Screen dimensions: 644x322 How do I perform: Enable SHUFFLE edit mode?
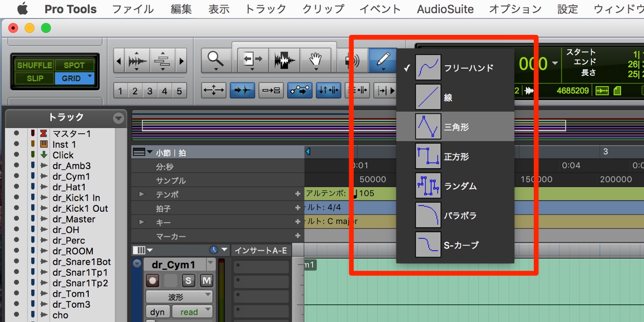pyautogui.click(x=34, y=65)
